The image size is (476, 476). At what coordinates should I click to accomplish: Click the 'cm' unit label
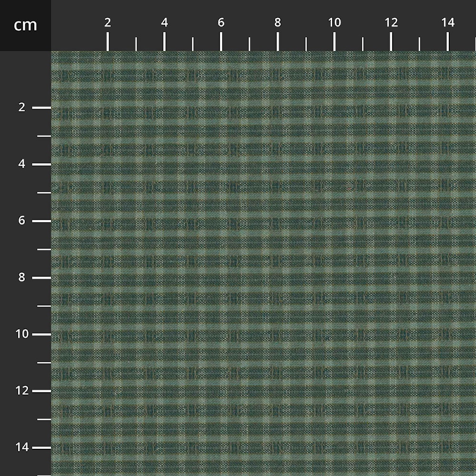pyautogui.click(x=25, y=25)
